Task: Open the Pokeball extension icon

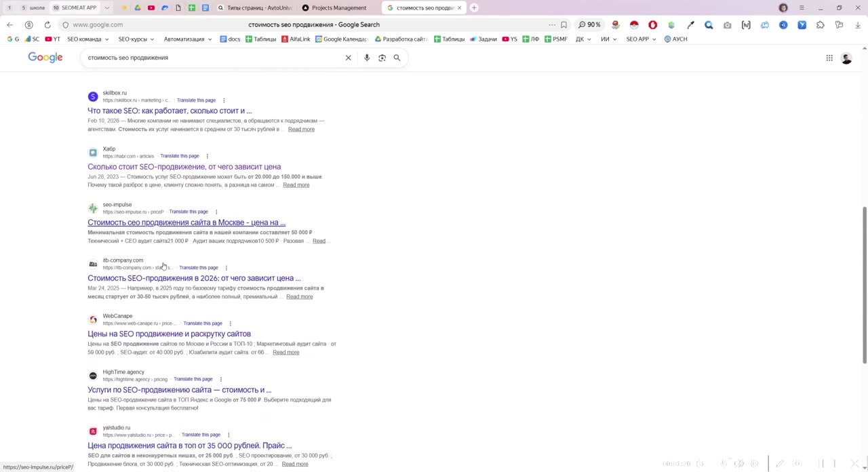Action: coord(634,24)
